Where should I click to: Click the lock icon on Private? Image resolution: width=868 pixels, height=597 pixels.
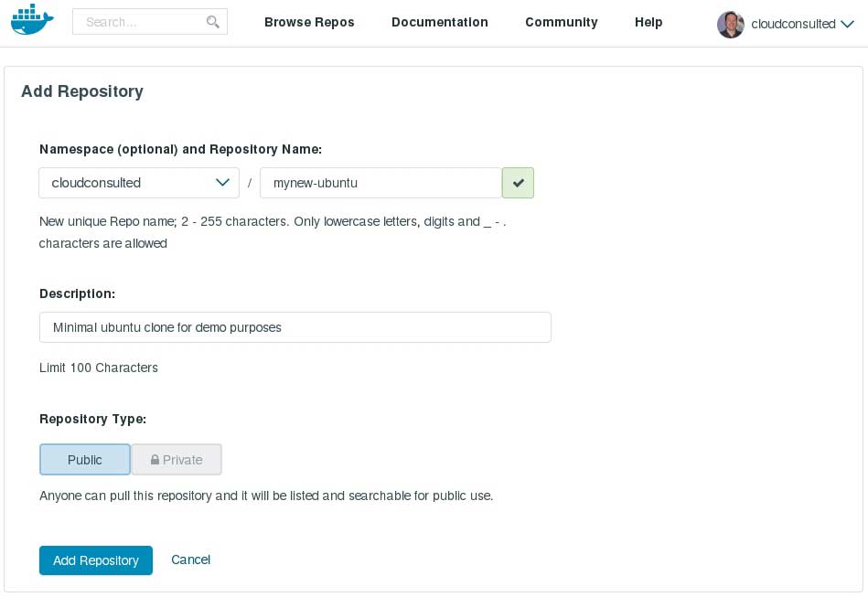[155, 460]
